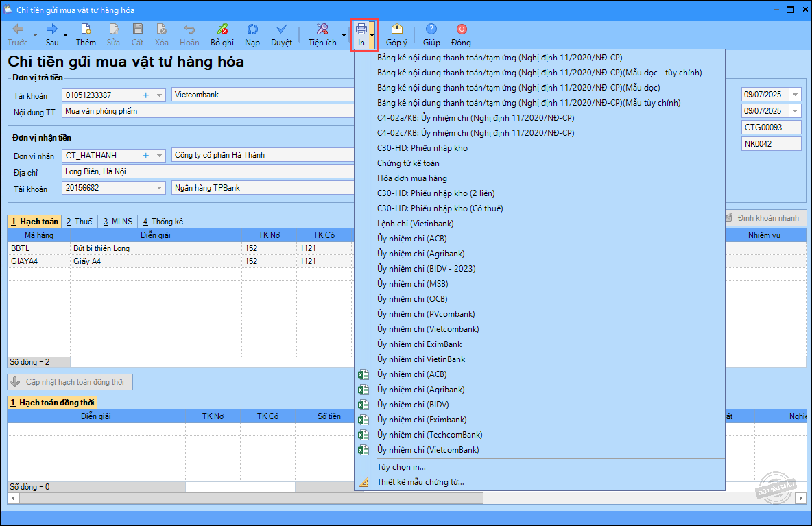Image resolution: width=812 pixels, height=526 pixels.
Task: Select the BBTL item code cell
Action: (x=39, y=248)
